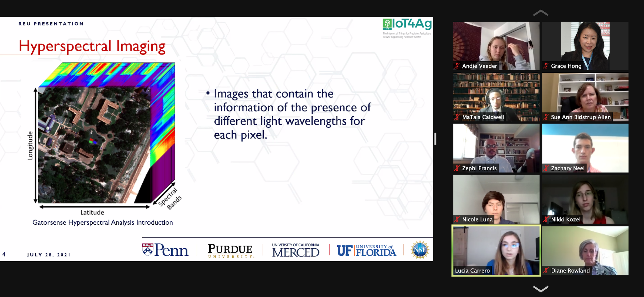Image resolution: width=644 pixels, height=297 pixels.
Task: Click the muted mic icon beside Nikki Kozel
Action: pyautogui.click(x=546, y=220)
